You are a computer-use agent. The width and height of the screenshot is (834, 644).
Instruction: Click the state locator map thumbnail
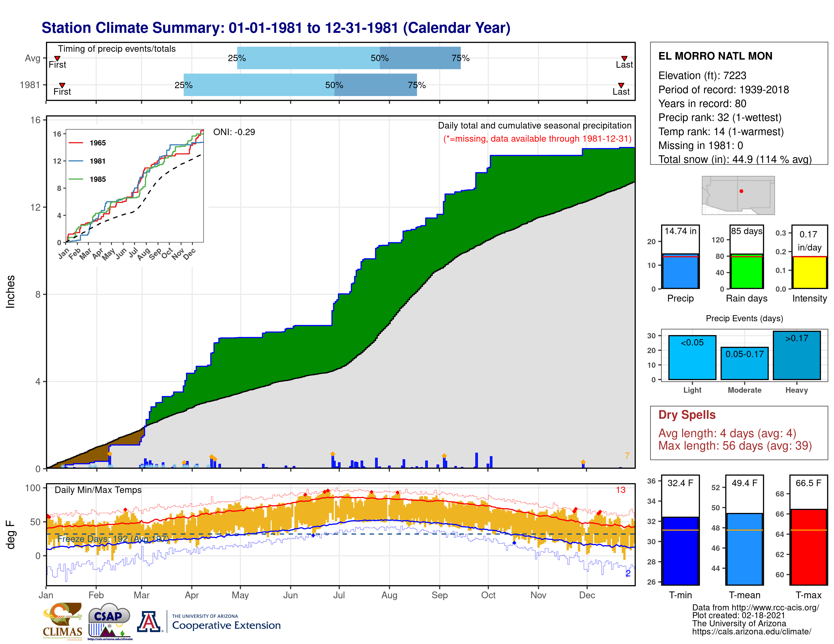738,195
